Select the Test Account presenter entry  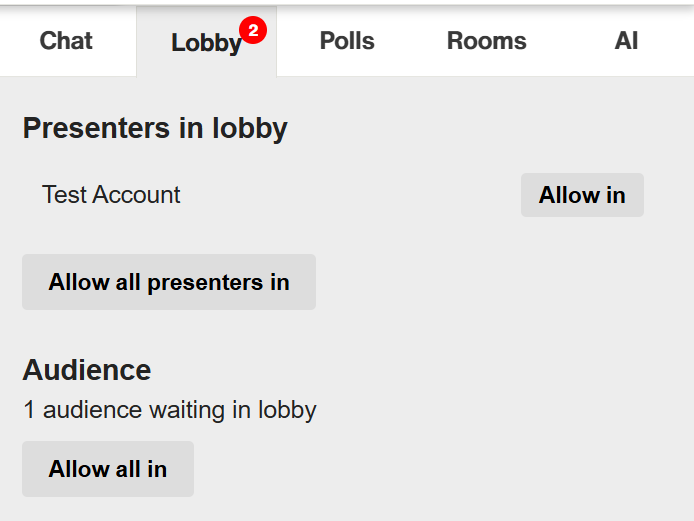click(111, 195)
